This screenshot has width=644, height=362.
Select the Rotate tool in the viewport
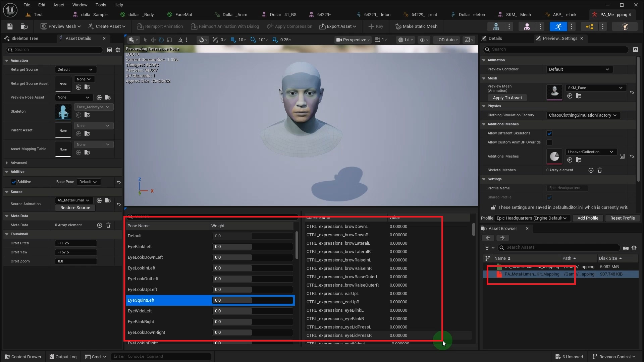(x=161, y=40)
